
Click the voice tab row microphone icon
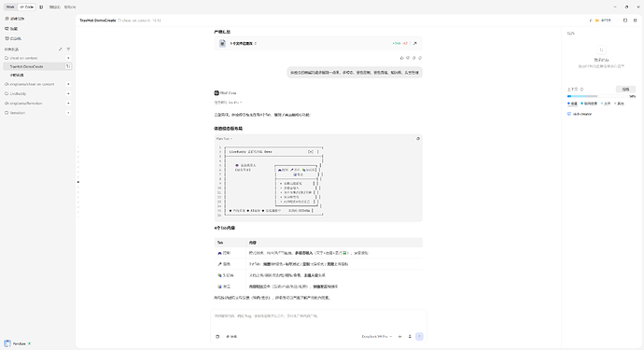[219, 264]
